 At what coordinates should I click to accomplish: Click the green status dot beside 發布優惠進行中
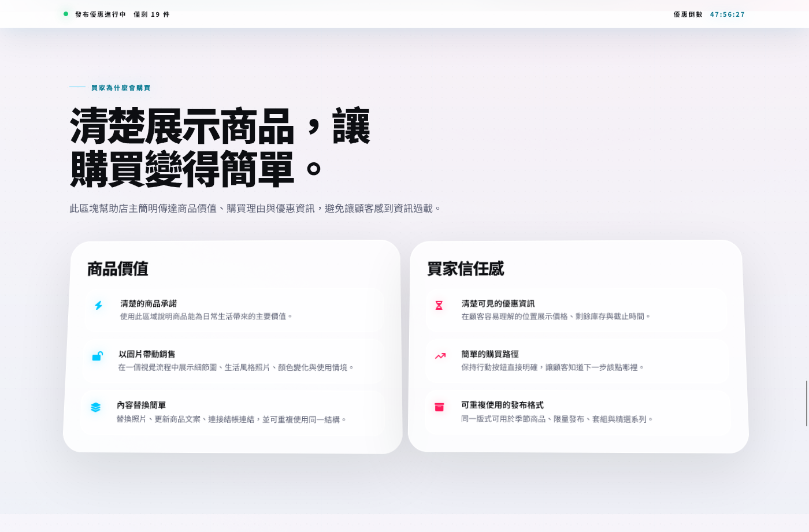coord(66,14)
